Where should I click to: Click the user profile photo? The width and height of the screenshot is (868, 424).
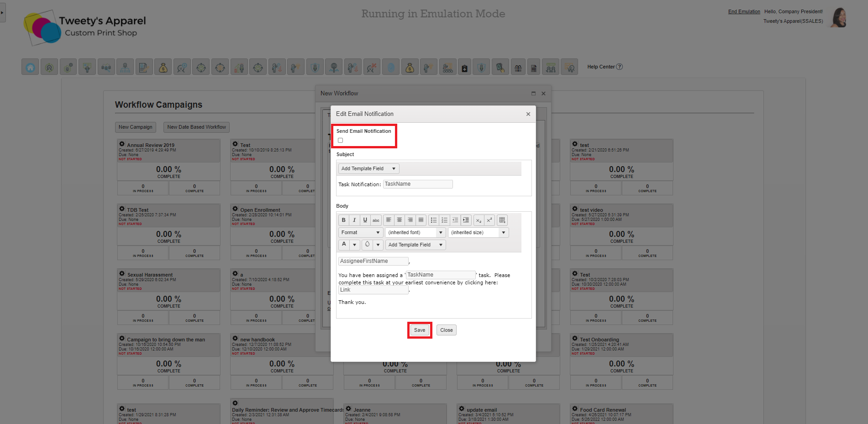point(839,17)
